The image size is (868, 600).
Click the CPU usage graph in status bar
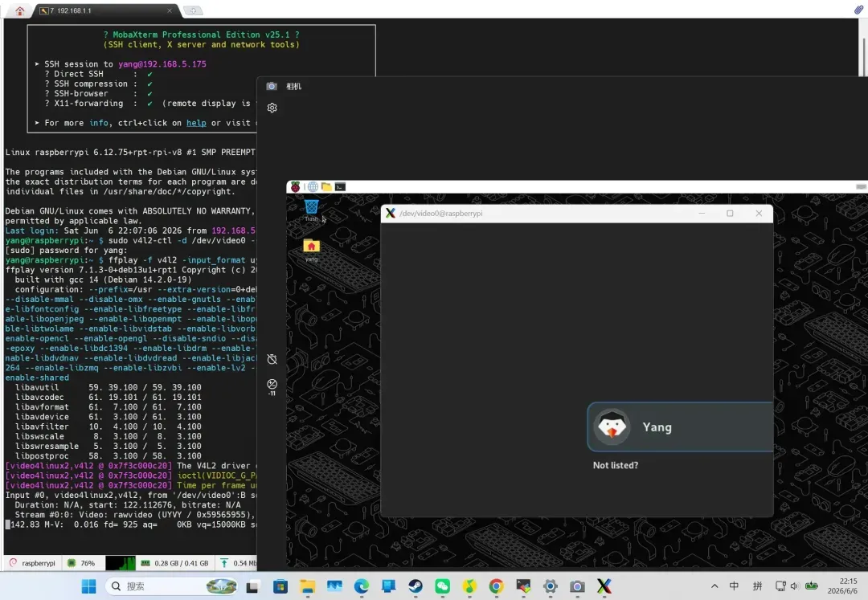[120, 563]
